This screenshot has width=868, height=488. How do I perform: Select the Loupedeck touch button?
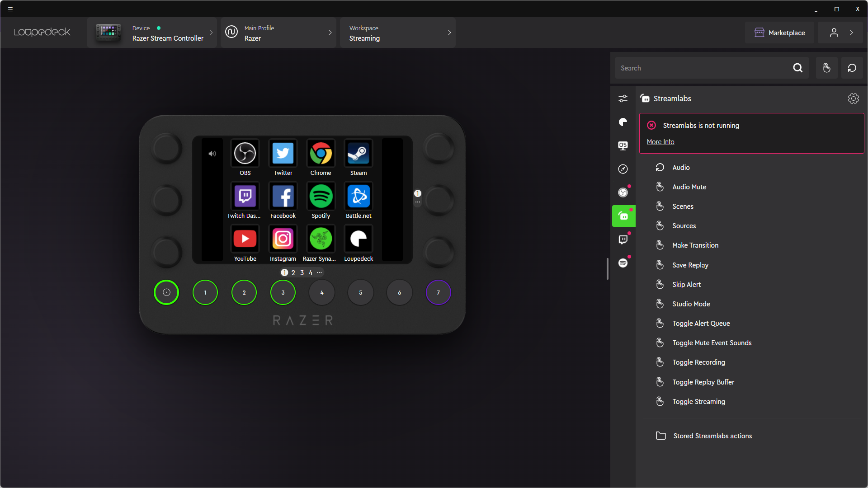[359, 239]
